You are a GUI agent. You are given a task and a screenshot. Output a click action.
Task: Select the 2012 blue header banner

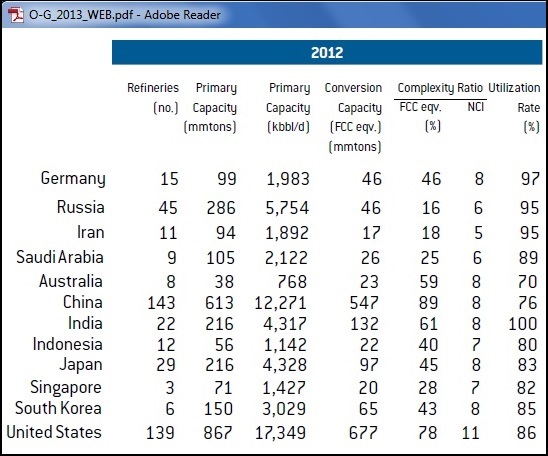click(327, 52)
